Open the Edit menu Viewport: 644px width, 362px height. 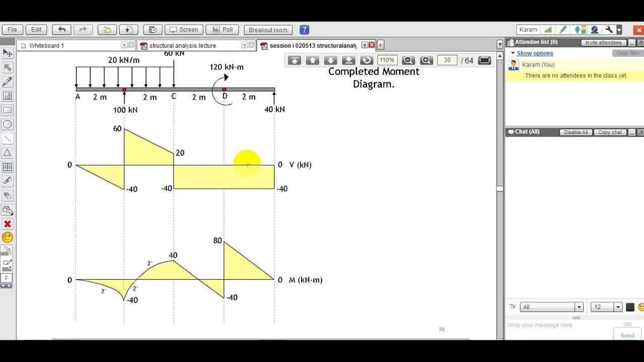coord(36,30)
